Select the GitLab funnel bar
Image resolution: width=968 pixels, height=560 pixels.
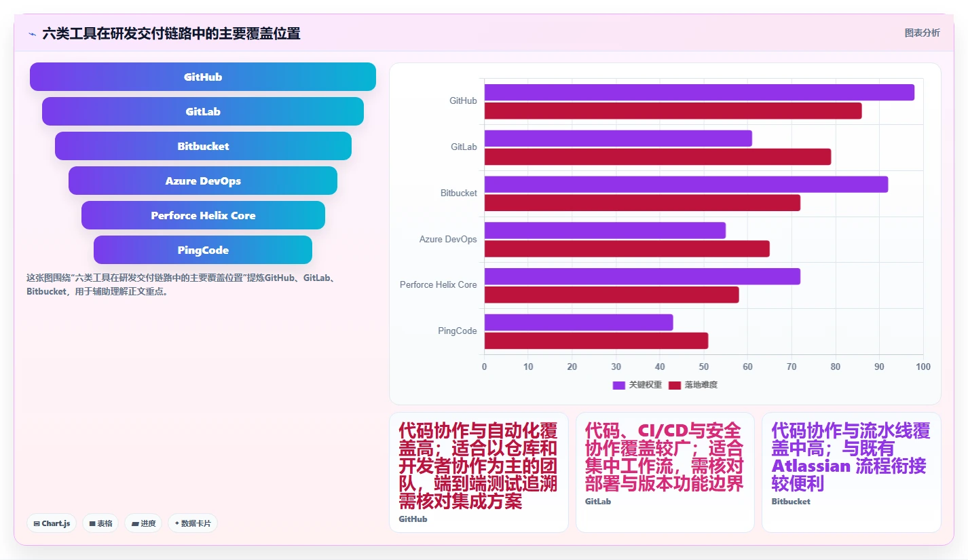[x=203, y=111]
